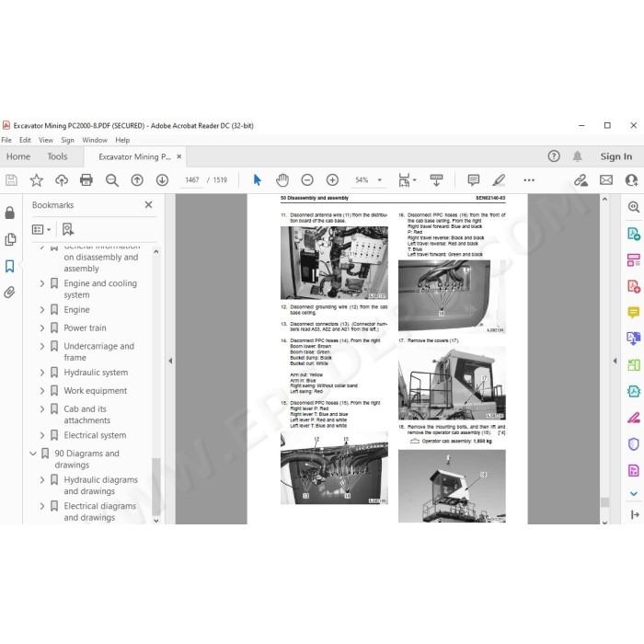Screen dimensions: 644x644
Task: Open Fill & Sign tool in right pane
Action: click(634, 418)
